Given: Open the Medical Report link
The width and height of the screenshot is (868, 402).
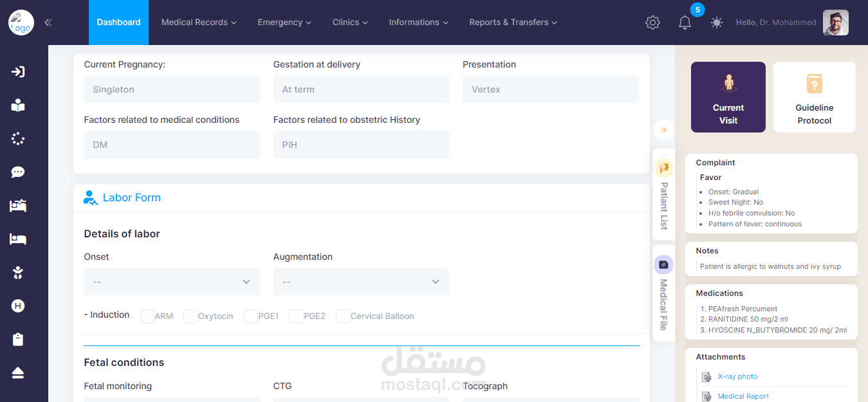Looking at the screenshot, I should pyautogui.click(x=743, y=397).
